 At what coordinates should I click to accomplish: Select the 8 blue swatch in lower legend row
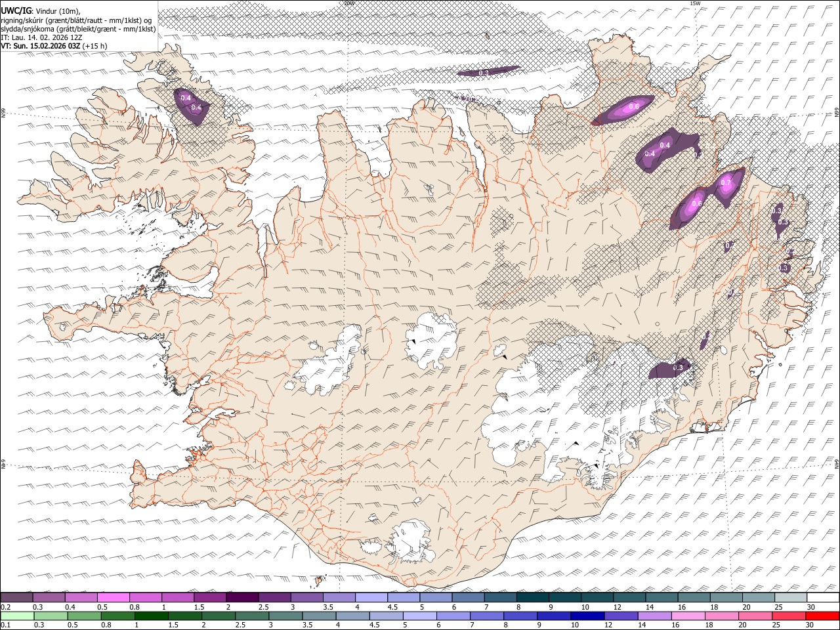pos(520,616)
